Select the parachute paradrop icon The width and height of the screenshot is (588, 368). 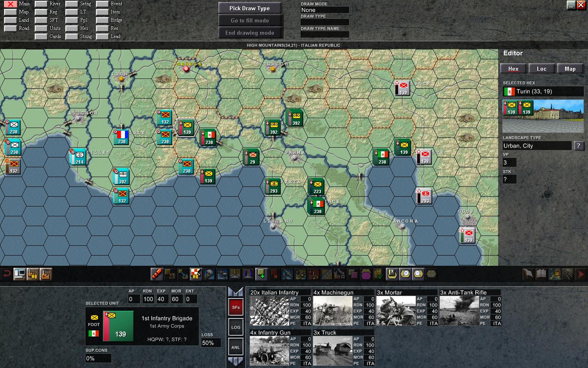coord(209,274)
